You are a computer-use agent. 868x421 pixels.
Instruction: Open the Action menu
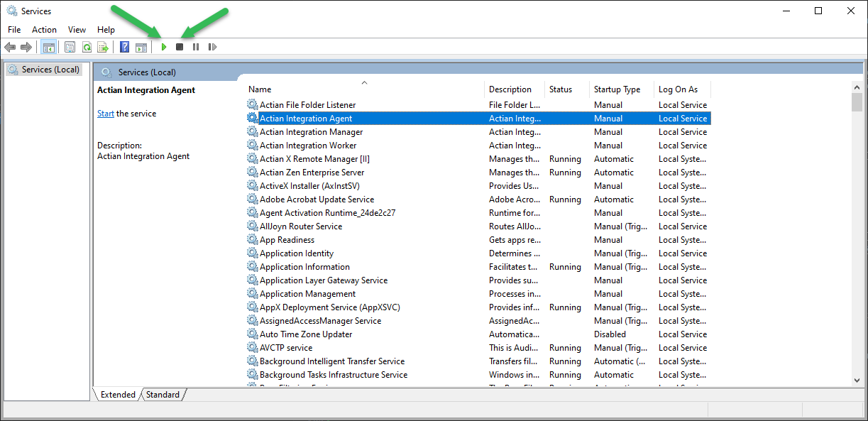(x=44, y=30)
